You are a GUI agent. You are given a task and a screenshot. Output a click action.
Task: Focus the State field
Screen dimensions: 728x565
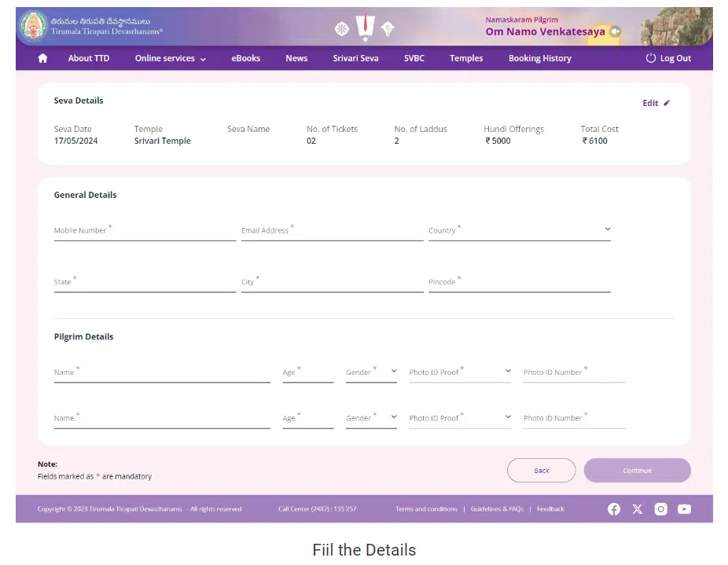145,282
